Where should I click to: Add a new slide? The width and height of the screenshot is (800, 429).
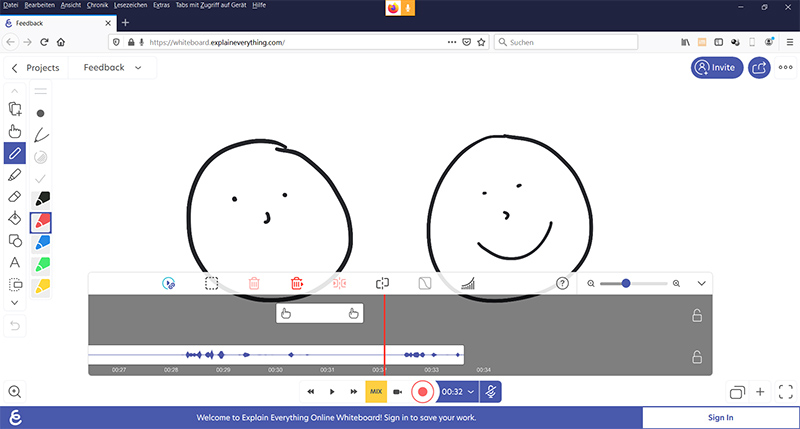[760, 392]
